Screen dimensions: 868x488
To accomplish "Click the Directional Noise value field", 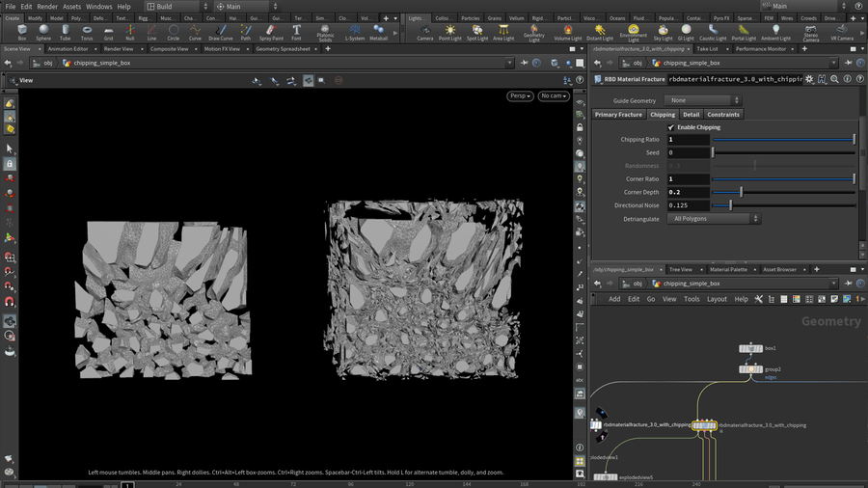I will tap(689, 205).
